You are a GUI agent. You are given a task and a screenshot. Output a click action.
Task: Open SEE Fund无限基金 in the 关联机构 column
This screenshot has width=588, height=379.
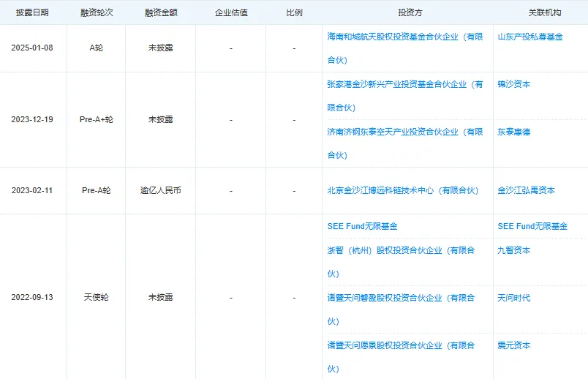point(532,226)
